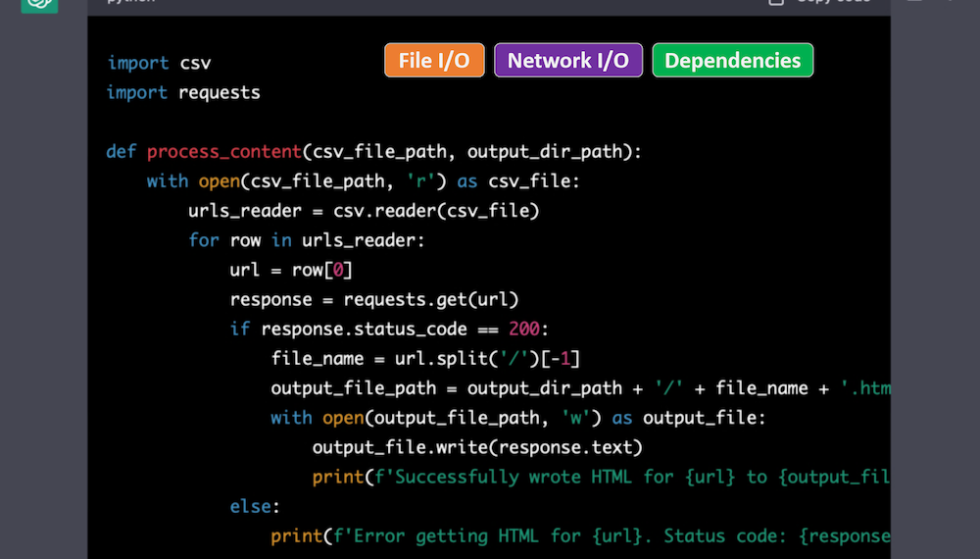Click the process_content function name
980x559 pixels.
tap(223, 152)
